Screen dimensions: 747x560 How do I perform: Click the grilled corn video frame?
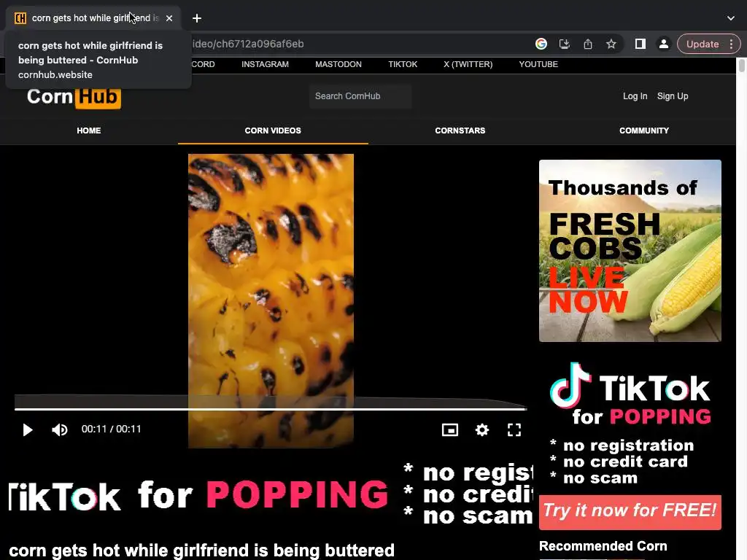pos(271,300)
